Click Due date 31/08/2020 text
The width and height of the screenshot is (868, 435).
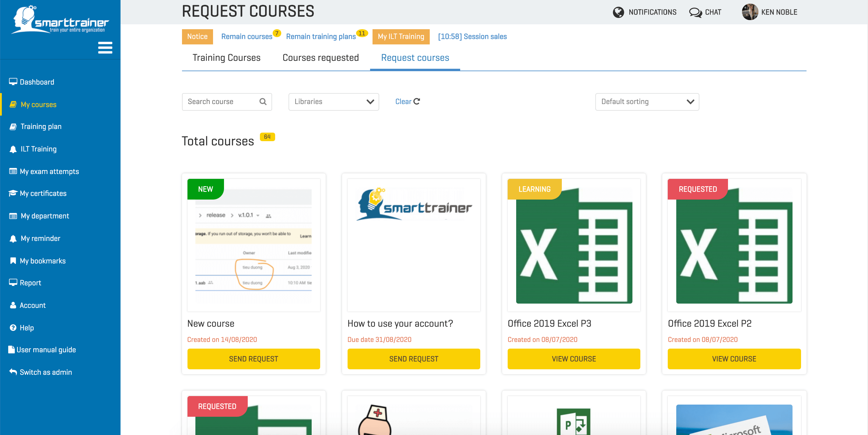click(380, 339)
